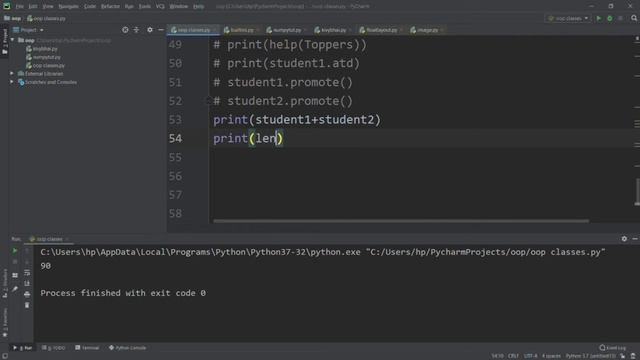Open the Python Console tool window
640x360 pixels.
(x=127, y=348)
